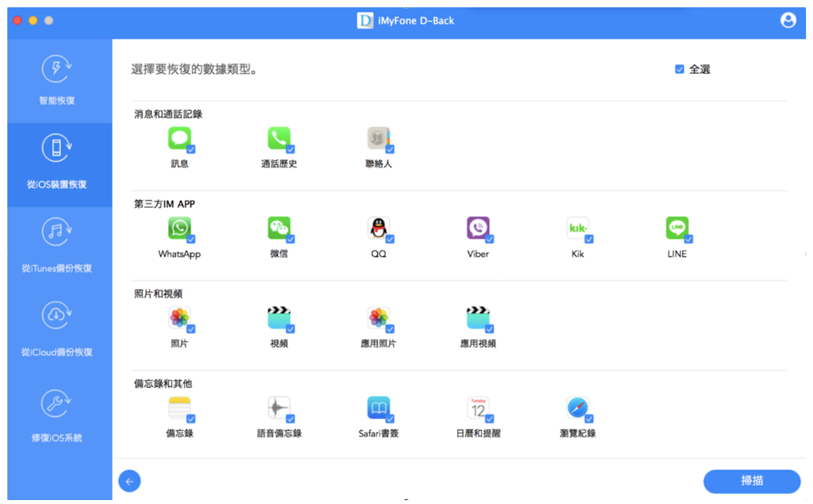The width and height of the screenshot is (813, 504).
Task: Click the 照片 photos icon
Action: 180,318
